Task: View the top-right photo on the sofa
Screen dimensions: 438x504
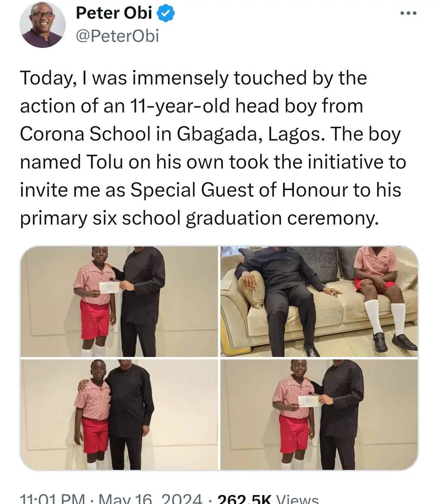Action: [x=319, y=301]
